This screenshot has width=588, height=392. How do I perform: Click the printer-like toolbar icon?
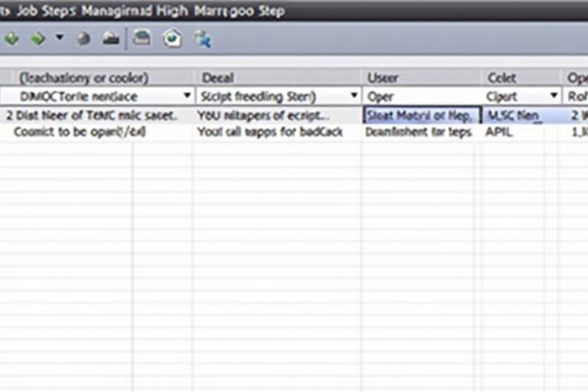point(142,38)
